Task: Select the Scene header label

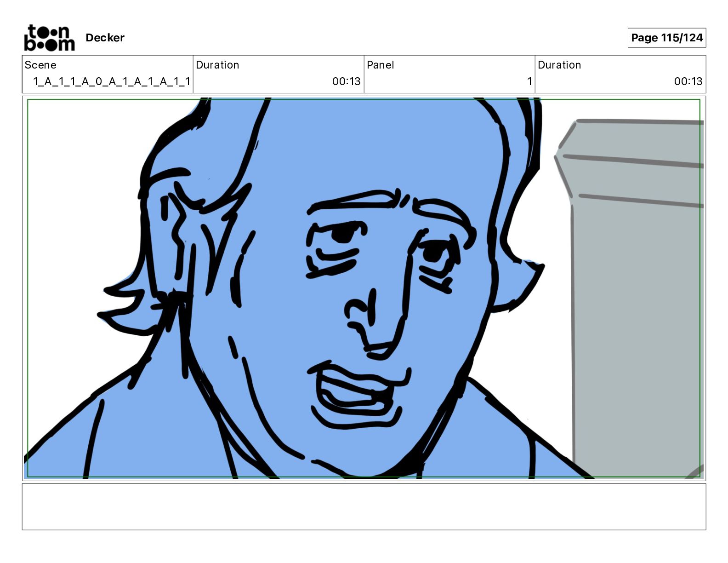Action: point(40,65)
